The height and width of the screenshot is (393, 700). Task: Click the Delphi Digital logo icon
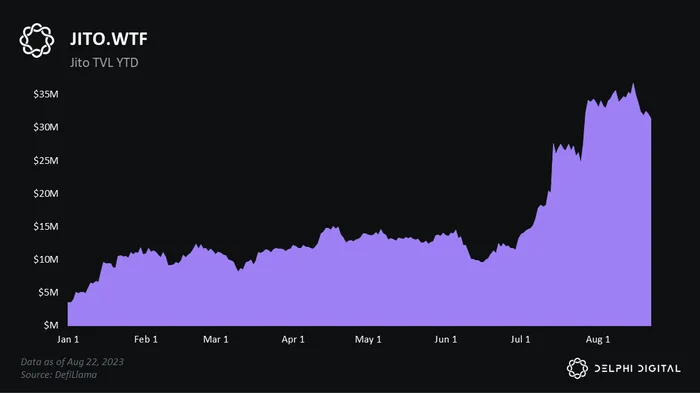[577, 368]
